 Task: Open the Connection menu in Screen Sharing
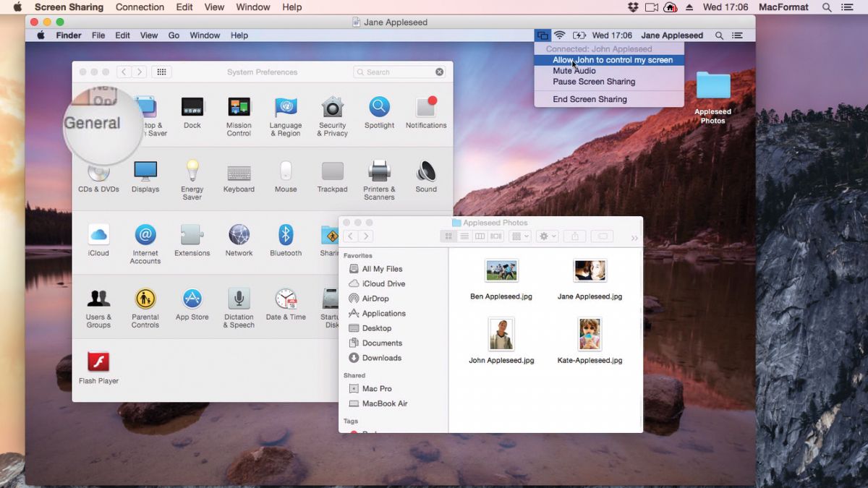(x=140, y=7)
